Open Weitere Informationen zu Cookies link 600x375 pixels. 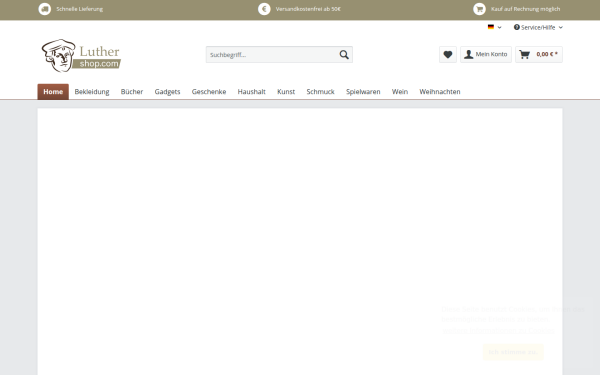498,331
